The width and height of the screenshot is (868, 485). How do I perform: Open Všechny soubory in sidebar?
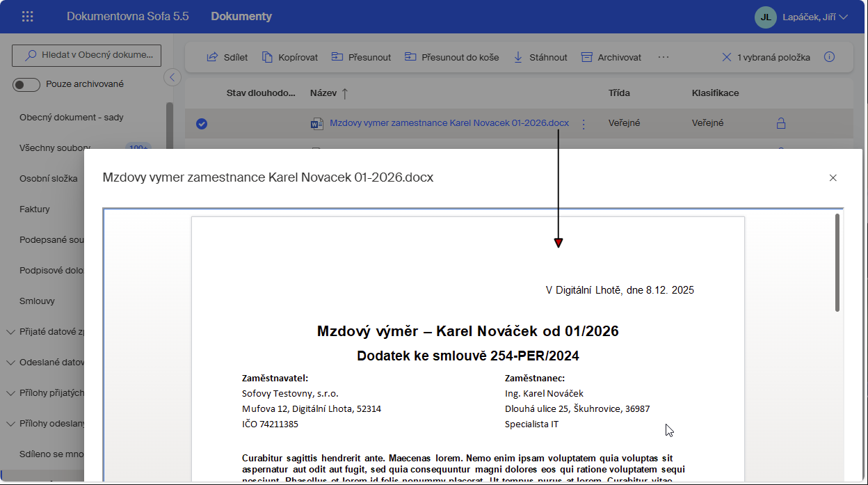coord(55,148)
